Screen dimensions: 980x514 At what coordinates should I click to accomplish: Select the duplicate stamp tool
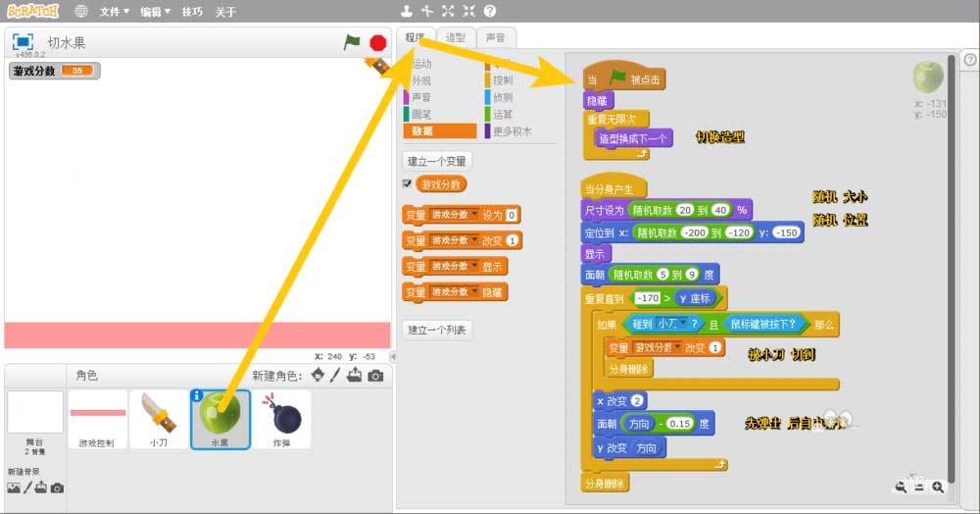(x=407, y=11)
